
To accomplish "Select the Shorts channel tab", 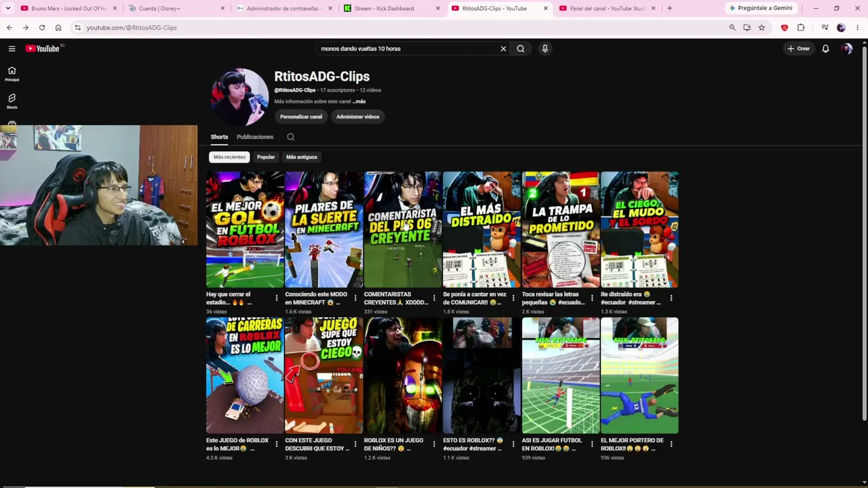I will [x=219, y=137].
